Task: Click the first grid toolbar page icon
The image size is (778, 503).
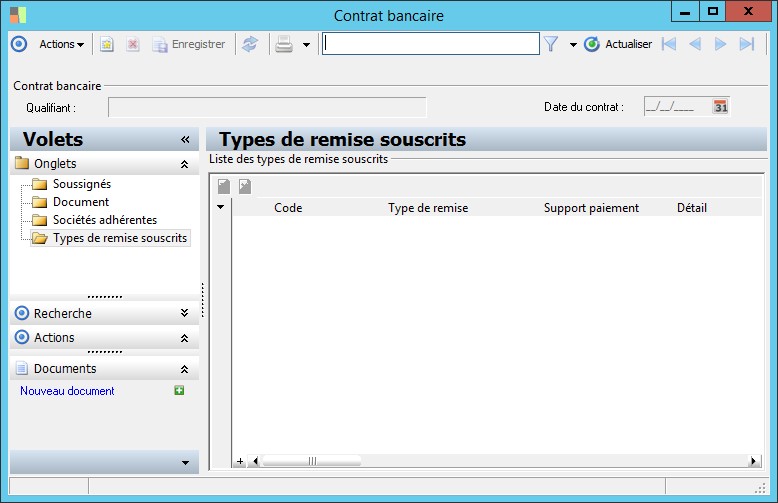Action: pyautogui.click(x=224, y=187)
